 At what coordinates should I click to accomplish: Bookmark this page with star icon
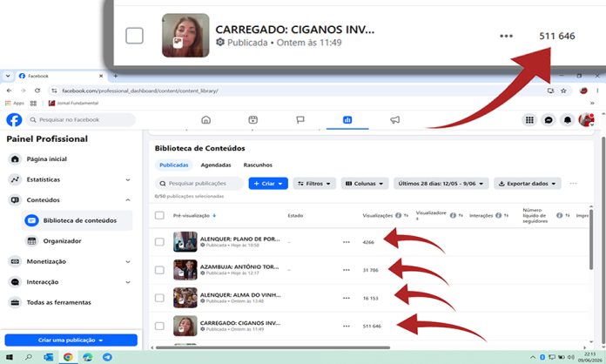563,91
